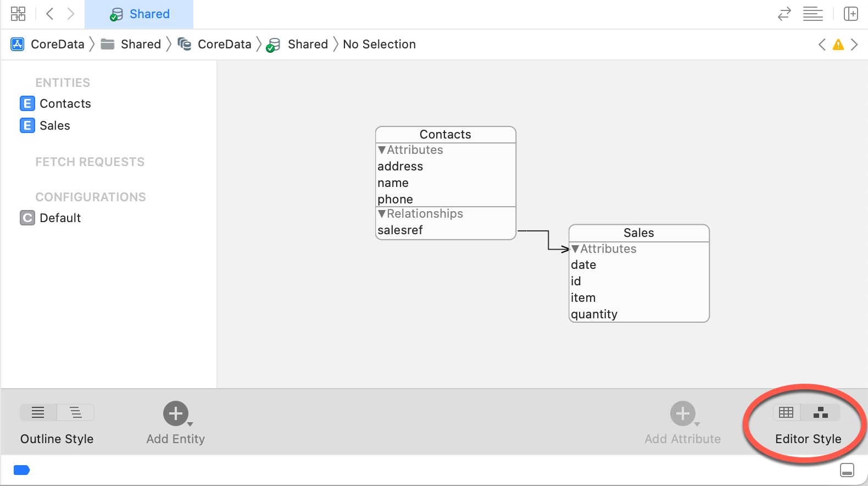
Task: Click the yellow warning icon
Action: (x=838, y=45)
